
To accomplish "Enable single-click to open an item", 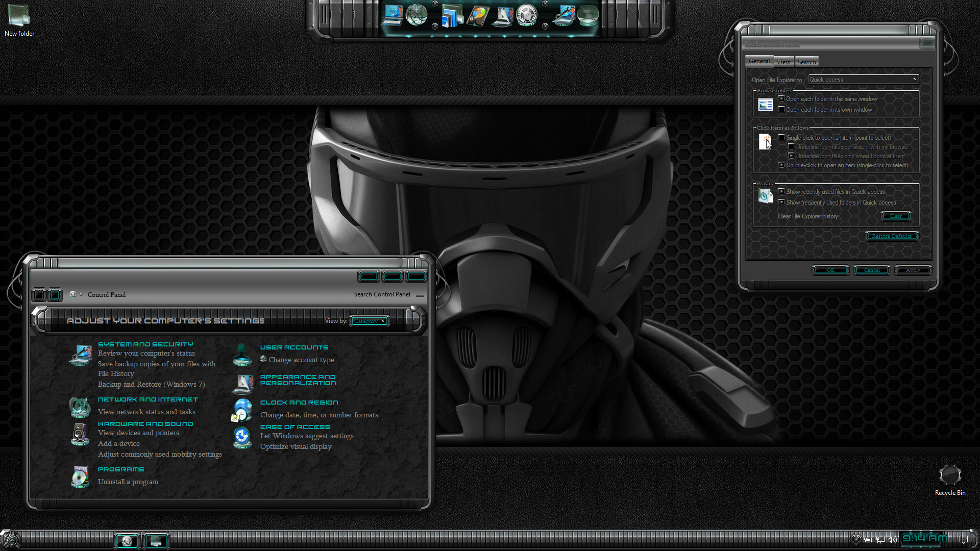I will coord(781,138).
